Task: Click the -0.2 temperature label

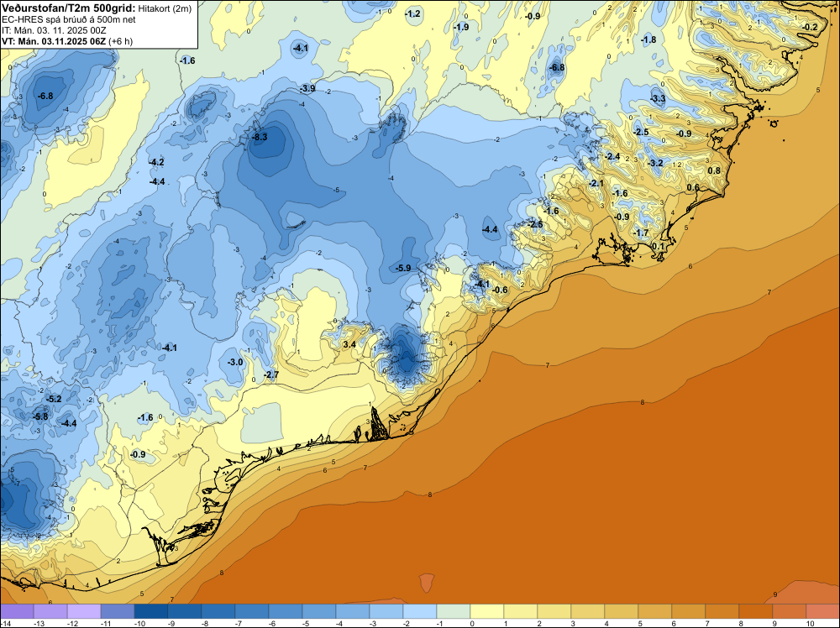Action: (x=810, y=28)
